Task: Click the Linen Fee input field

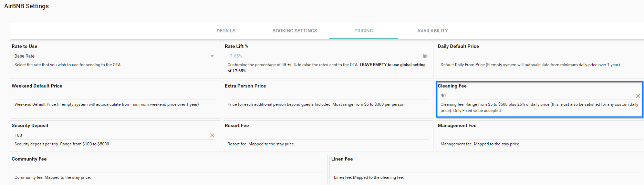Action: pos(486,169)
